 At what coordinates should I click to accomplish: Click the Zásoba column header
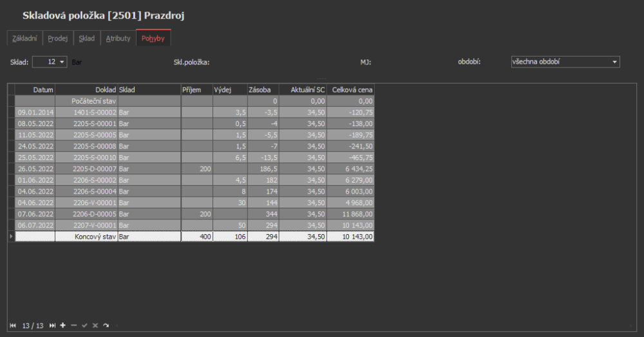tap(263, 90)
